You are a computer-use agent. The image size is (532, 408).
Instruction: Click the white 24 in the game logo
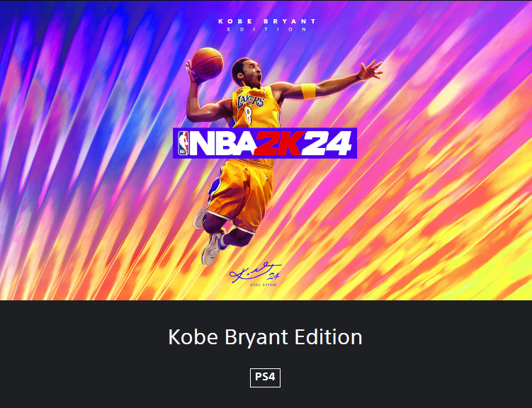327,143
